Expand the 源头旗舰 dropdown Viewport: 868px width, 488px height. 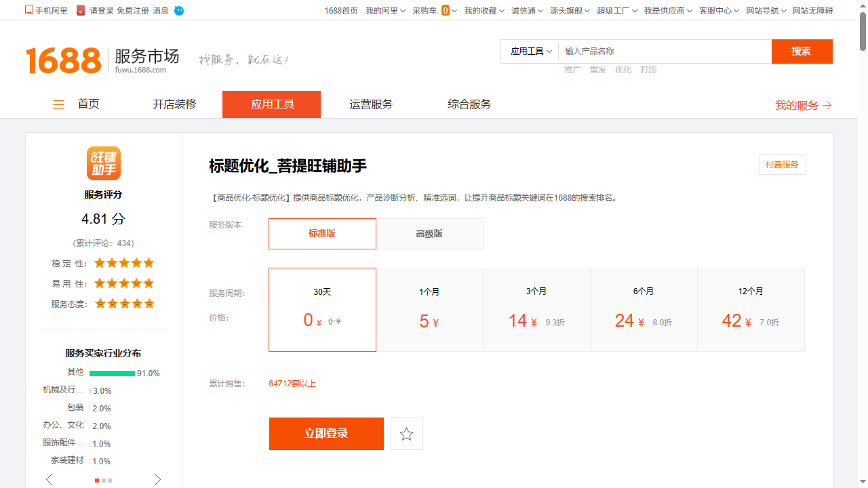coord(570,11)
